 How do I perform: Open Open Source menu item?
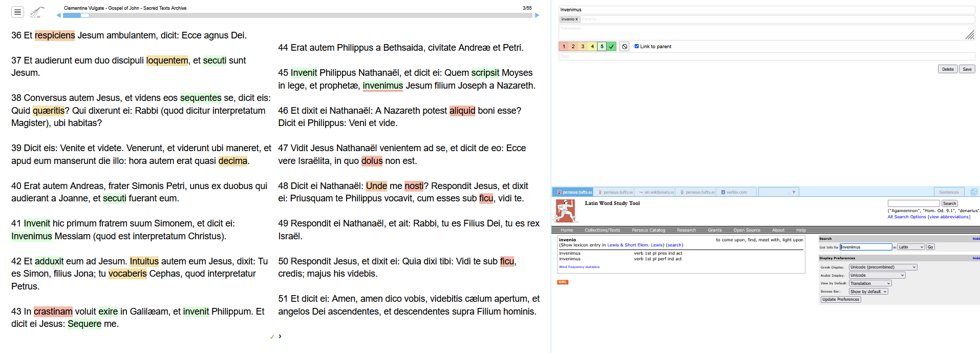click(x=747, y=230)
